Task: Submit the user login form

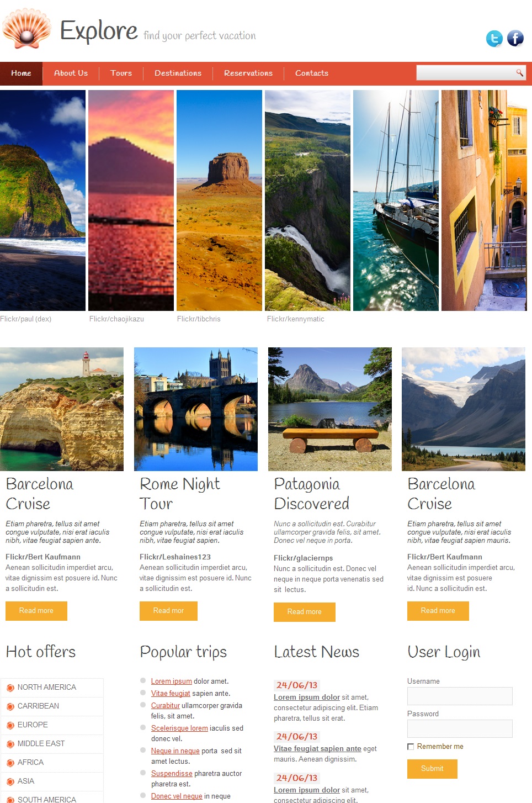Action: click(432, 769)
